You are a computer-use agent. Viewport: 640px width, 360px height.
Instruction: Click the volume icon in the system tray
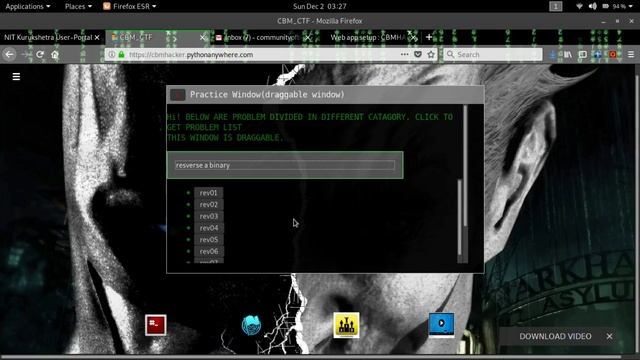click(x=593, y=6)
